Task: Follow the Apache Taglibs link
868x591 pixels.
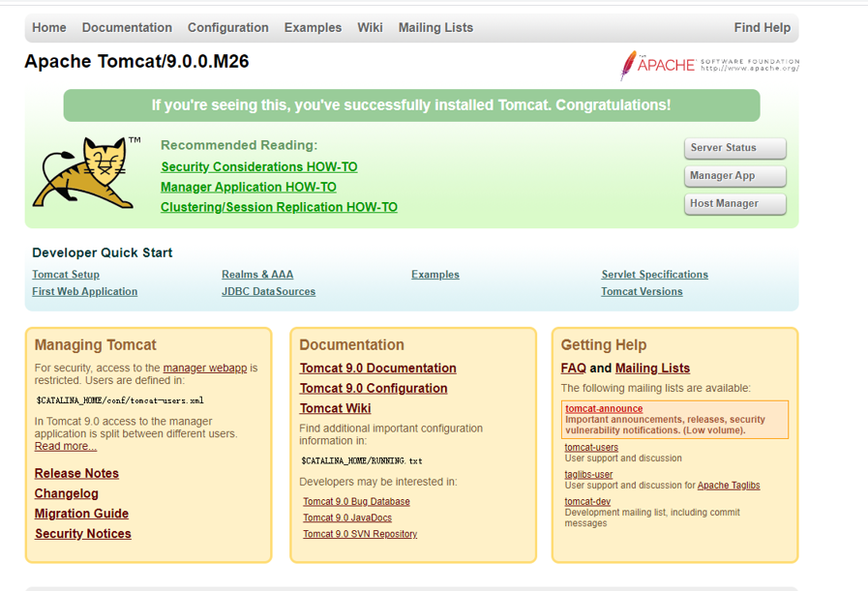Action: [729, 486]
